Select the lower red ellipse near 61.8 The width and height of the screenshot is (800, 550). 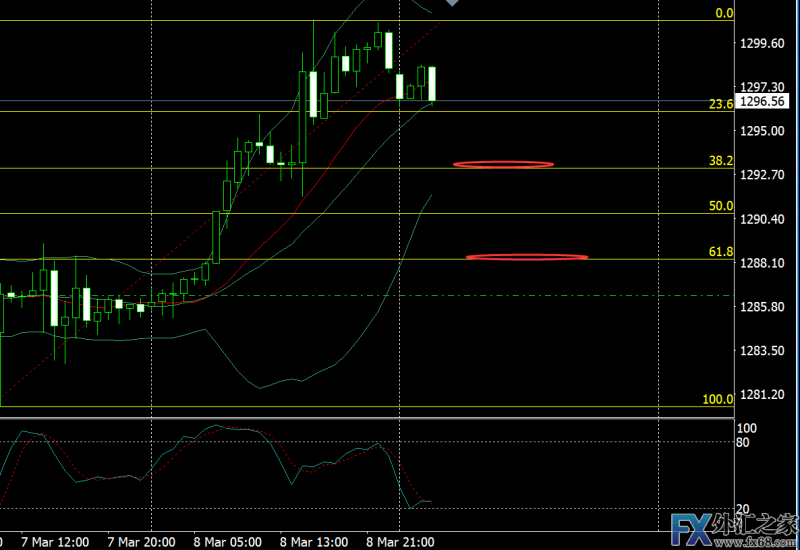(526, 257)
